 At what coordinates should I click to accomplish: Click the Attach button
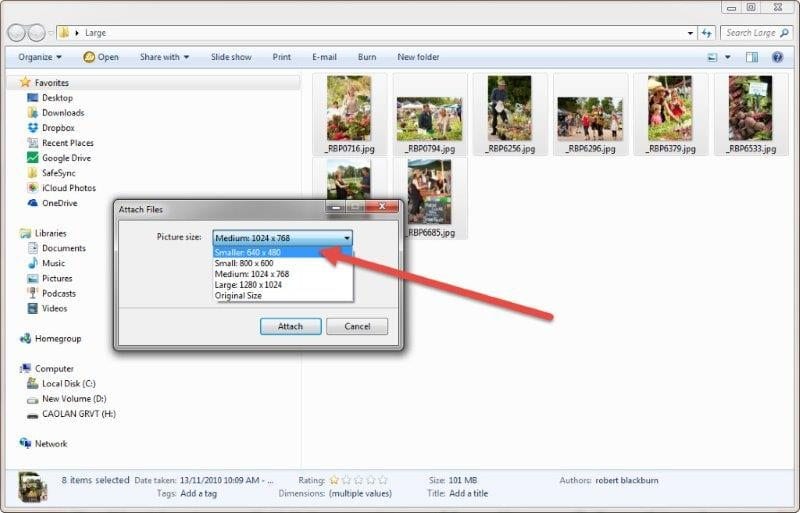click(x=290, y=327)
